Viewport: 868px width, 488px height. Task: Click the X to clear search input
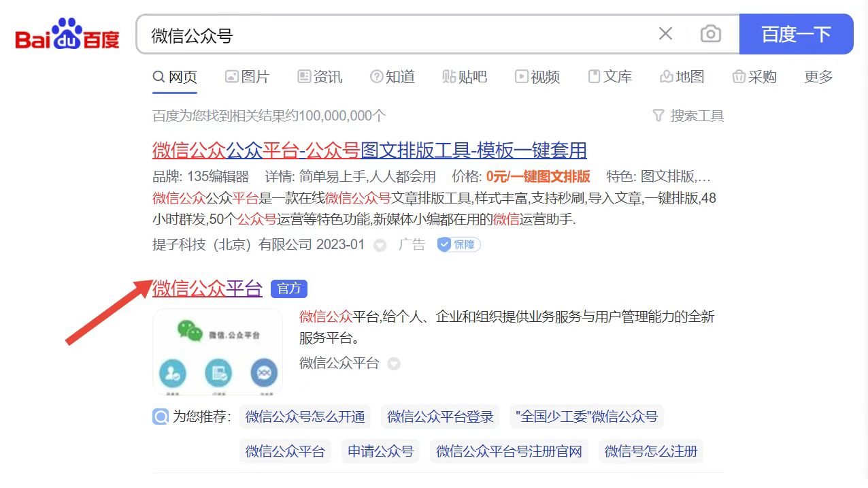665,33
